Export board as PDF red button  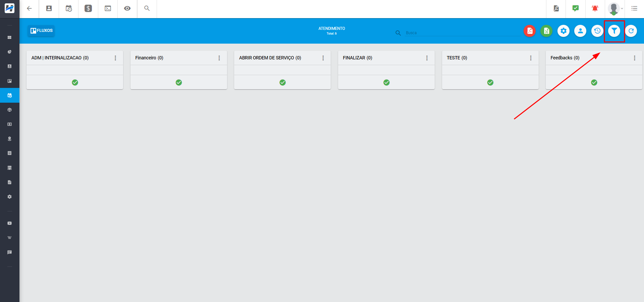[x=530, y=31]
